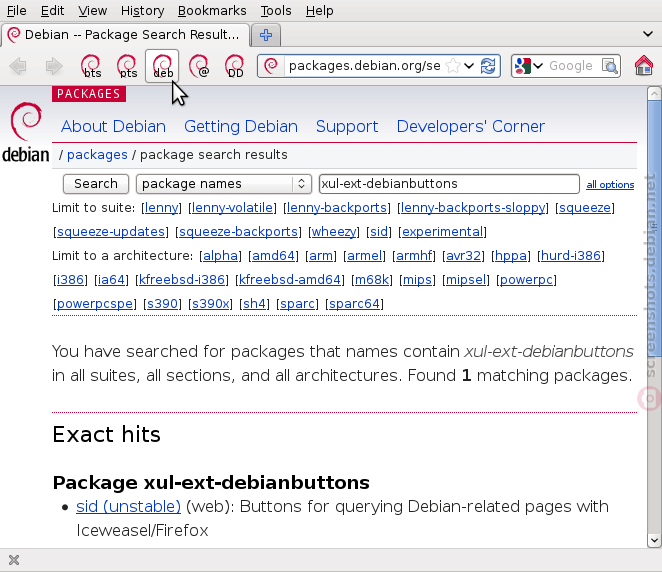Screen dimensions: 662x572
Task: Go forward with the browser forward arrow
Action: pyautogui.click(x=54, y=66)
